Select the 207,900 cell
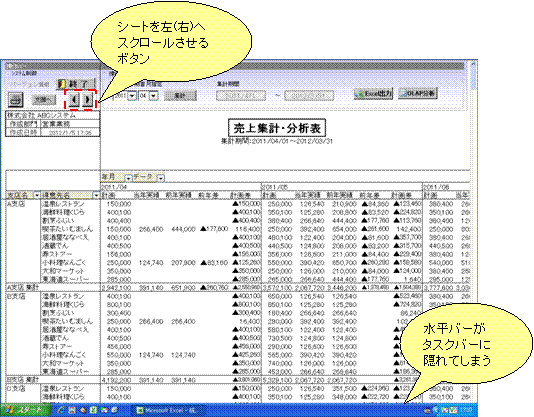The width and height of the screenshot is (534, 417). [183, 263]
